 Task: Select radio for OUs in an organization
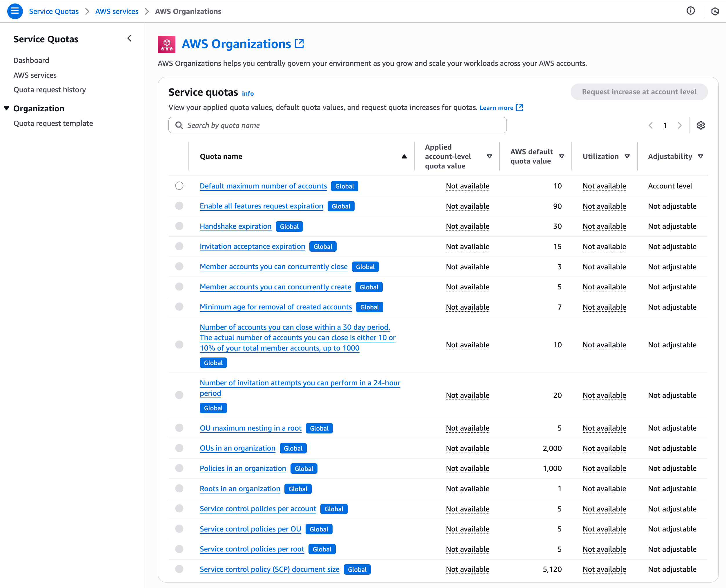tap(179, 448)
